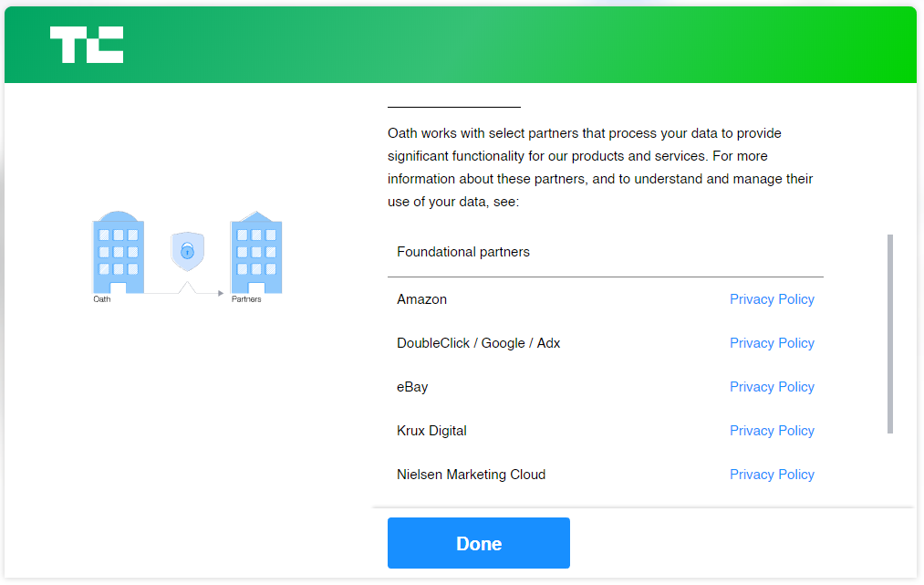
Task: Click the paragraph starting 'Oath works with'
Action: 600,168
